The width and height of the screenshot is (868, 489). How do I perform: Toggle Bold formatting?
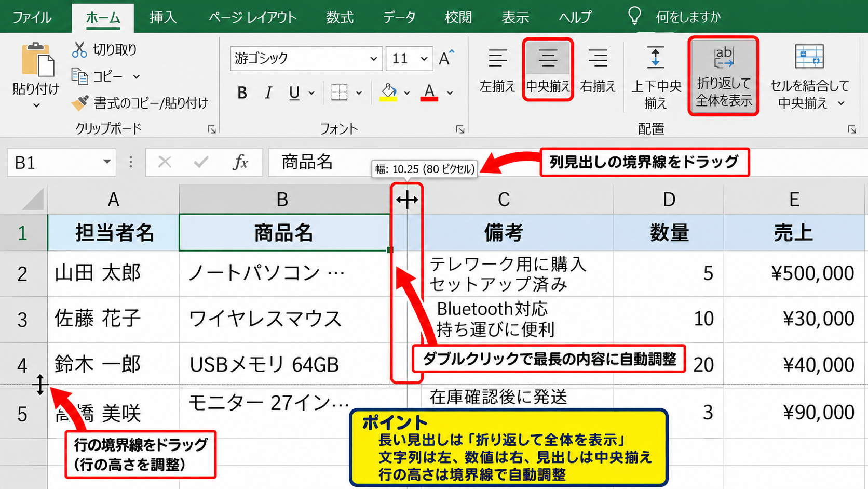(242, 93)
